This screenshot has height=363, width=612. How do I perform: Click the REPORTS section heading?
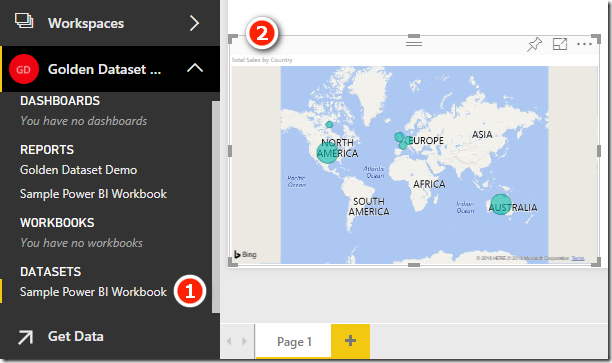click(x=47, y=149)
